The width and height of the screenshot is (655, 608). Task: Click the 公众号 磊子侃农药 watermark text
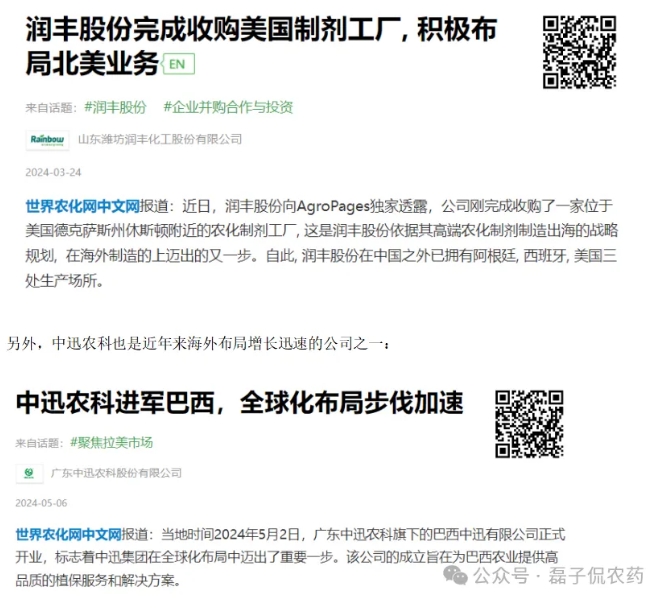pos(558,575)
